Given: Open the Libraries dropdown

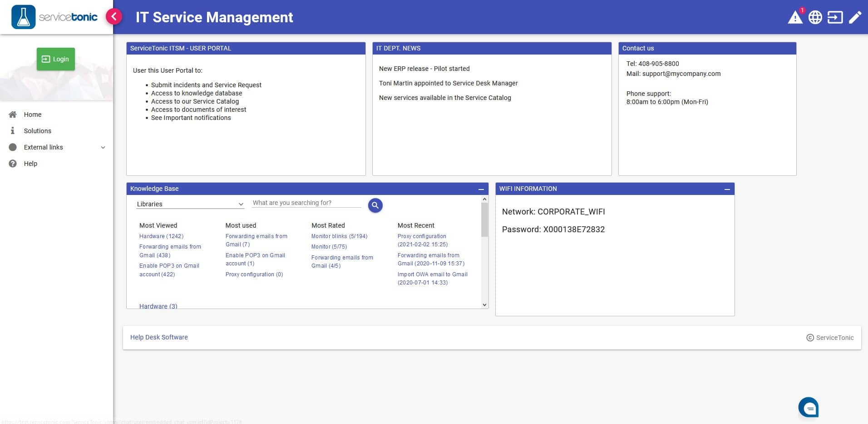Looking at the screenshot, I should point(190,204).
